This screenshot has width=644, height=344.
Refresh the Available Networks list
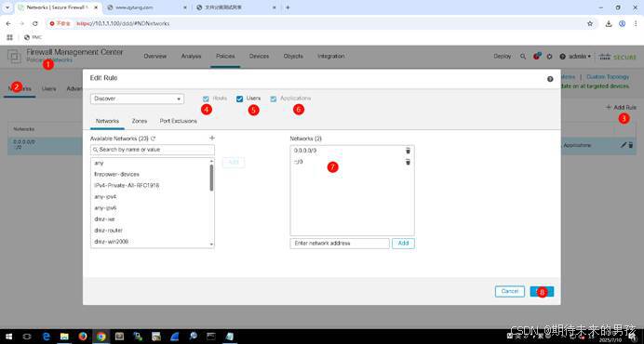[x=154, y=139]
